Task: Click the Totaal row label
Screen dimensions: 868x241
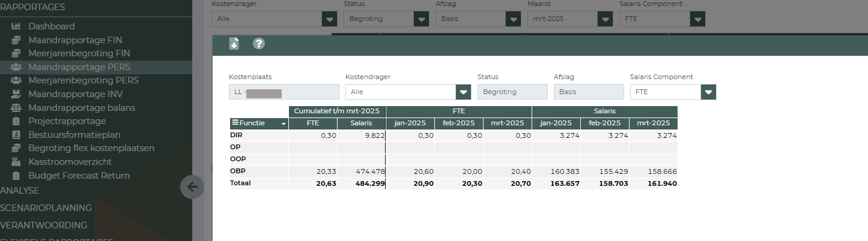Action: click(240, 183)
